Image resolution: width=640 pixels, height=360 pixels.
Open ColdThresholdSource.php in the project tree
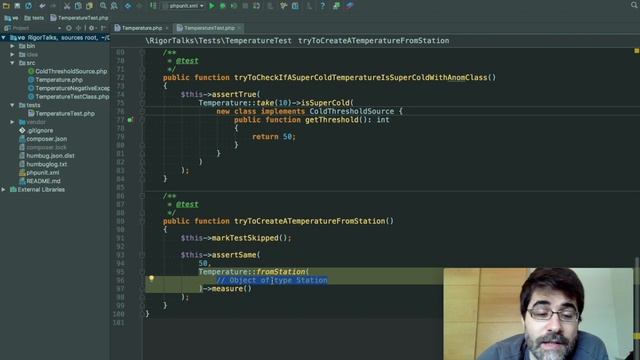[68, 71]
